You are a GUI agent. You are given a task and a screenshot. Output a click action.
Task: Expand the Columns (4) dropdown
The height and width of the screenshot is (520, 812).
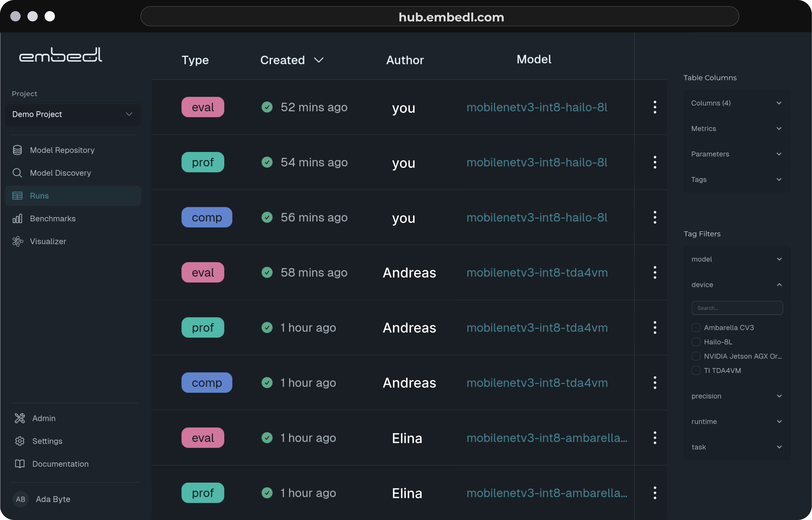pos(737,103)
